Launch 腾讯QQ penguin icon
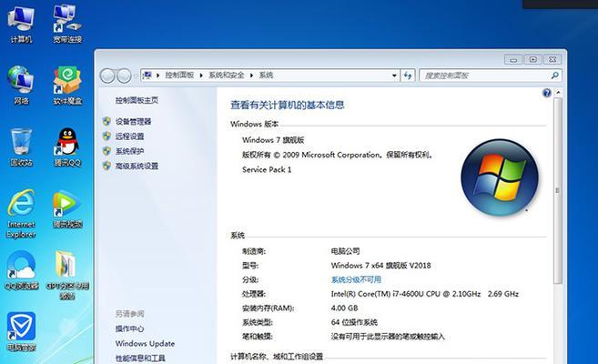Screen dimensions: 598x364 click(x=67, y=147)
